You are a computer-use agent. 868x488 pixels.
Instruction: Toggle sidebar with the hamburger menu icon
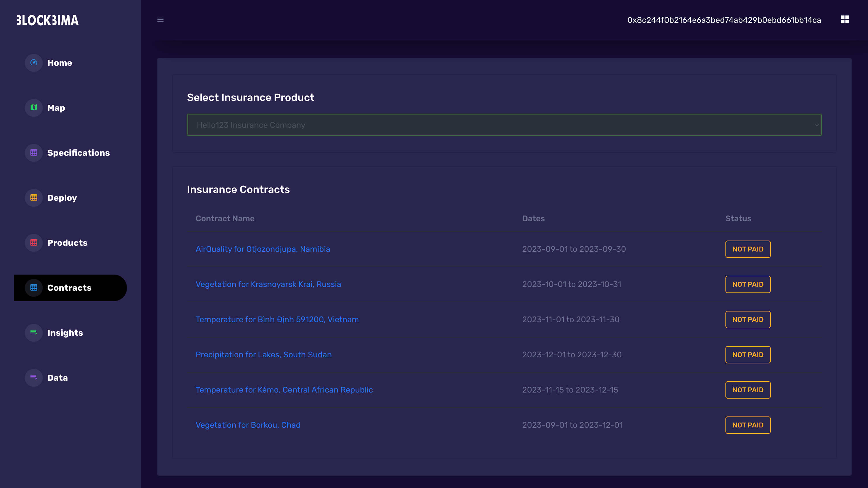(160, 20)
